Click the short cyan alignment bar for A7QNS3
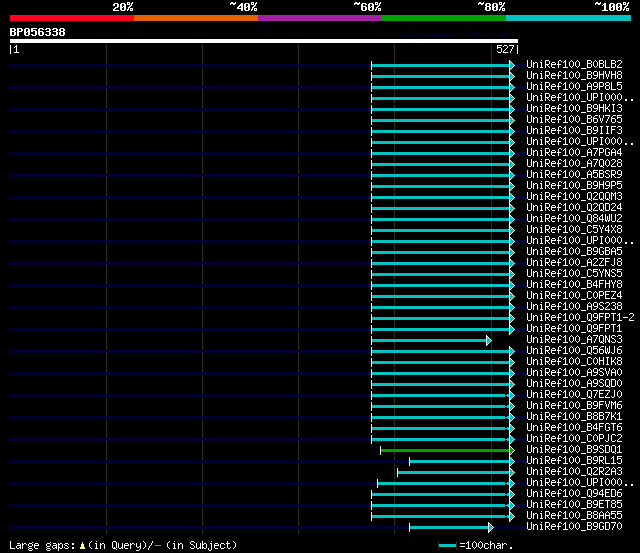The width and height of the screenshot is (640, 553). click(x=431, y=340)
